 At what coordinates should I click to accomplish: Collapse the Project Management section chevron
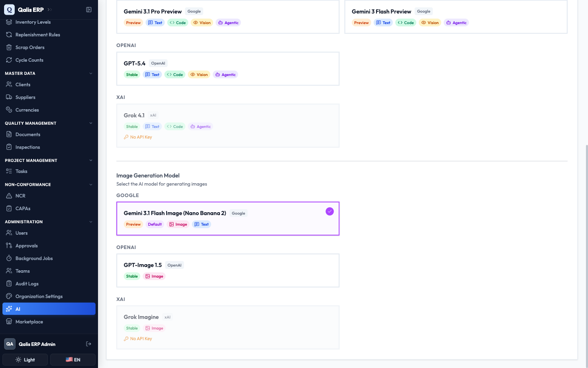tap(91, 160)
